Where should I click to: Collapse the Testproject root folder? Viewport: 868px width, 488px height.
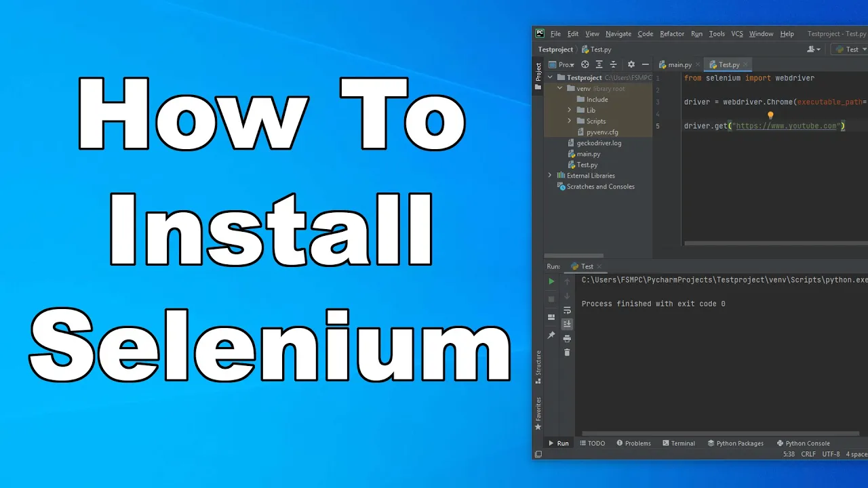(x=551, y=78)
